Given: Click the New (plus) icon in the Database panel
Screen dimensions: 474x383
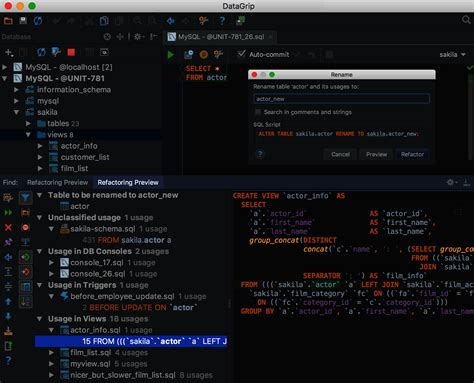Looking at the screenshot, I should 9,52.
